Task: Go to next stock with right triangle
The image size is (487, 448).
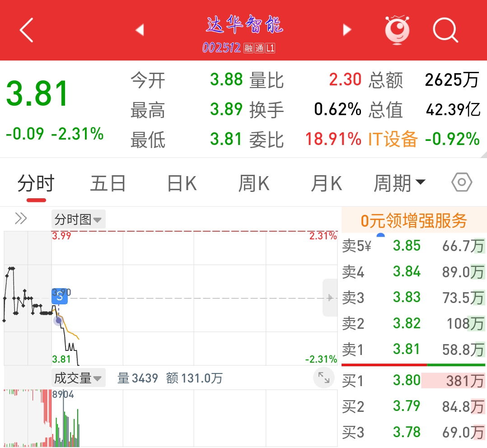Action: click(x=347, y=30)
